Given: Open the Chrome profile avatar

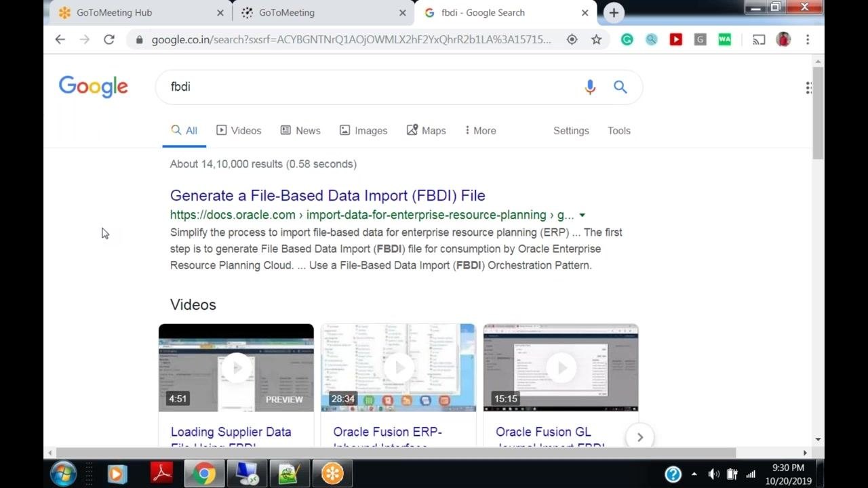Looking at the screenshot, I should [x=783, y=40].
